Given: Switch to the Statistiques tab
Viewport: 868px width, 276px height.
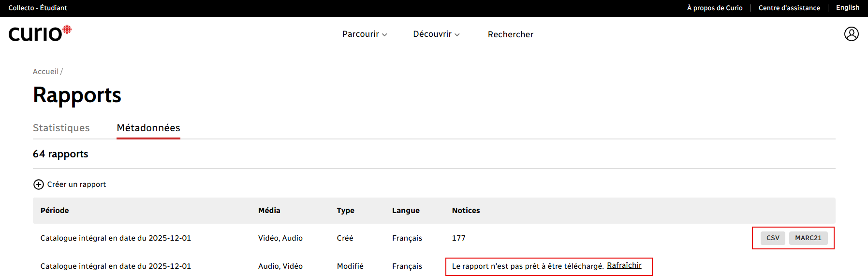Looking at the screenshot, I should coord(61,128).
